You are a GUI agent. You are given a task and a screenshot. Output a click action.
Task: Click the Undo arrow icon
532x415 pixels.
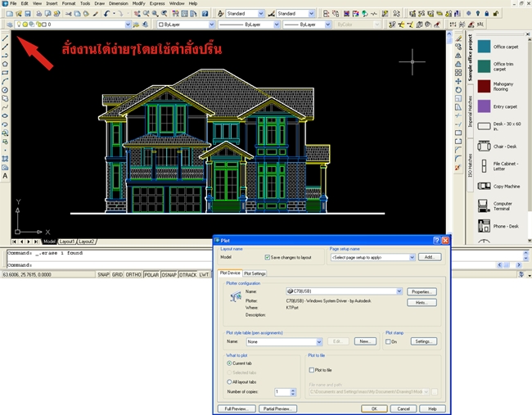(x=106, y=14)
